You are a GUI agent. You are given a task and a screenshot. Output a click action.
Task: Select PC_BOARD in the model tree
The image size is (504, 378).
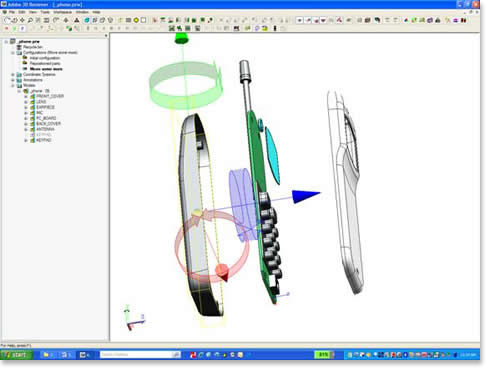[46, 118]
